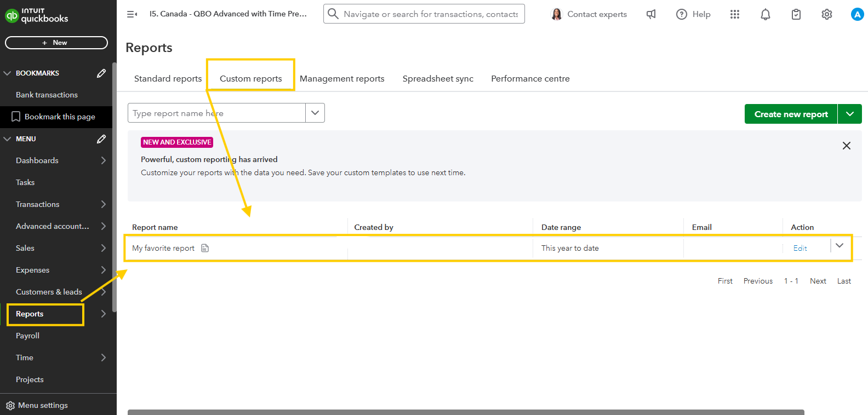Open the apps grid icon
868x415 pixels.
pos(735,15)
